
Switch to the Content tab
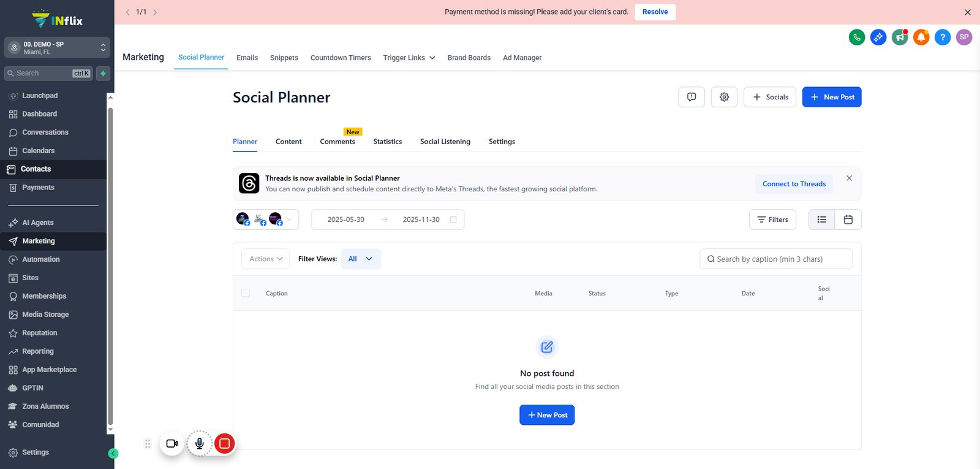[288, 142]
